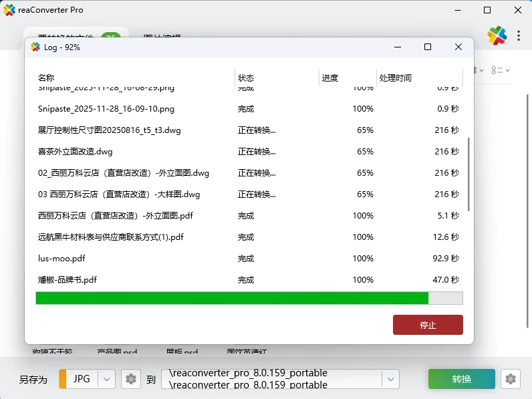Image resolution: width=532 pixels, height=399 pixels.
Task: Maximize the reaConverter Pro main window
Action: click(x=487, y=10)
